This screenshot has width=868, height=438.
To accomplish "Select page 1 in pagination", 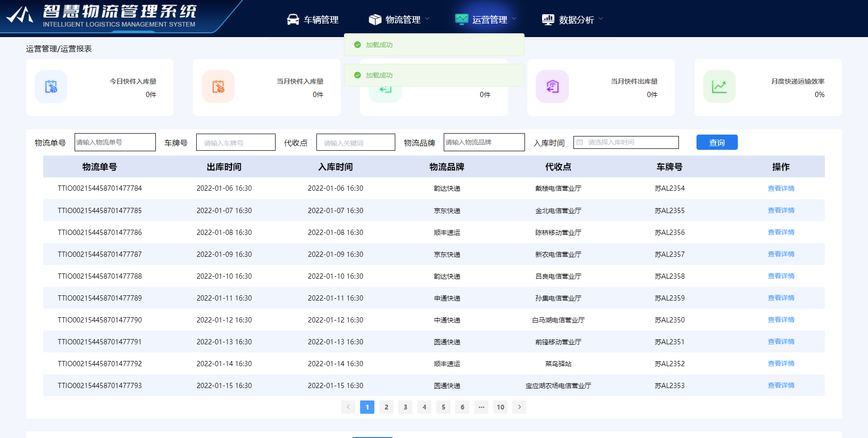I will [x=367, y=407].
